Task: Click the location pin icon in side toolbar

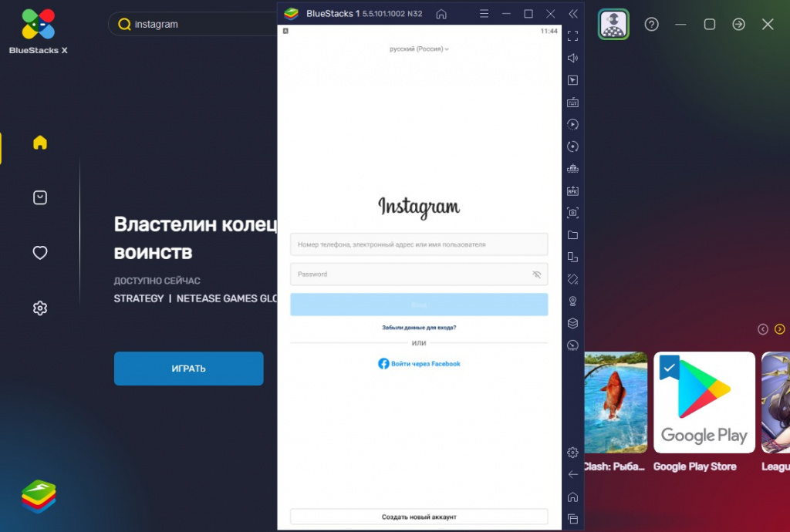Action: [573, 301]
